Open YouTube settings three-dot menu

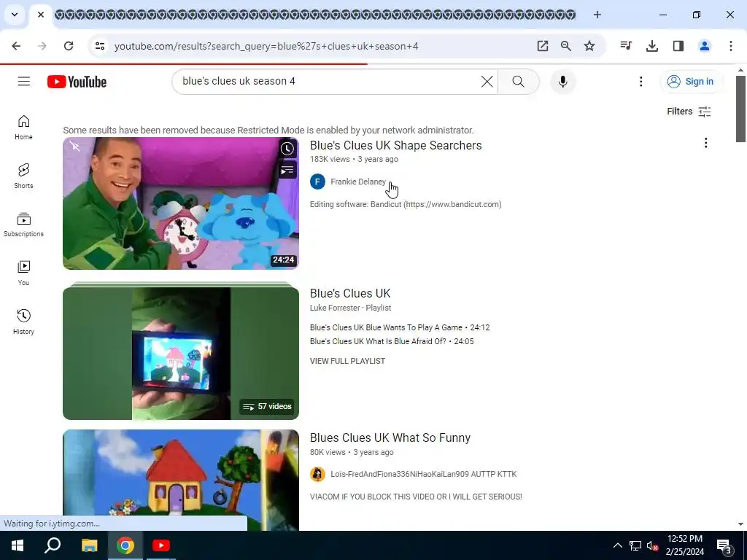(x=640, y=82)
